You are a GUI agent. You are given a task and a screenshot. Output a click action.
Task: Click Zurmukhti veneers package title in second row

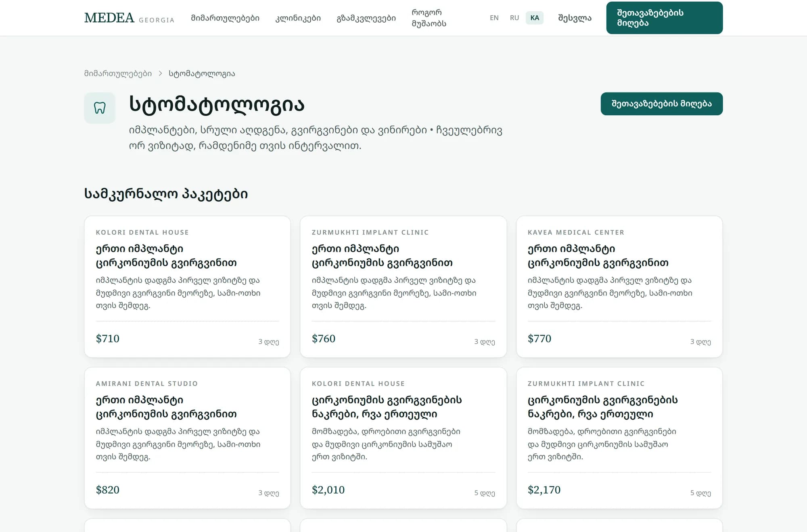602,407
